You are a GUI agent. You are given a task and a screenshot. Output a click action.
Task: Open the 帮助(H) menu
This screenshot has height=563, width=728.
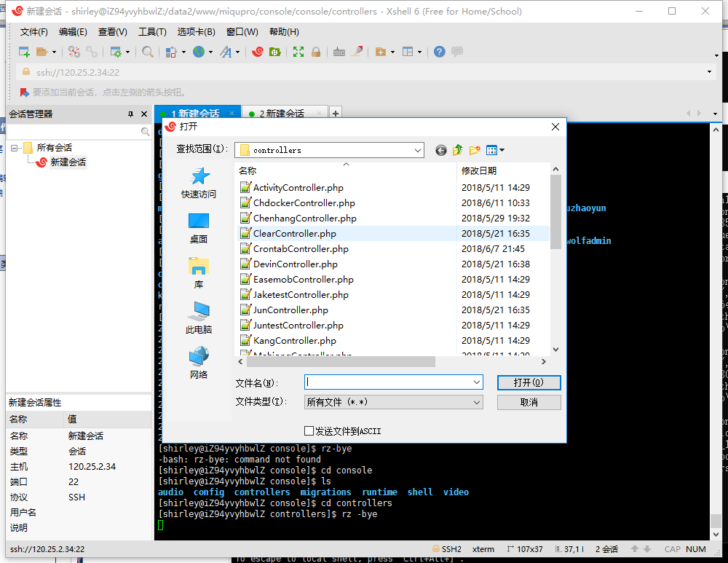pyautogui.click(x=284, y=32)
